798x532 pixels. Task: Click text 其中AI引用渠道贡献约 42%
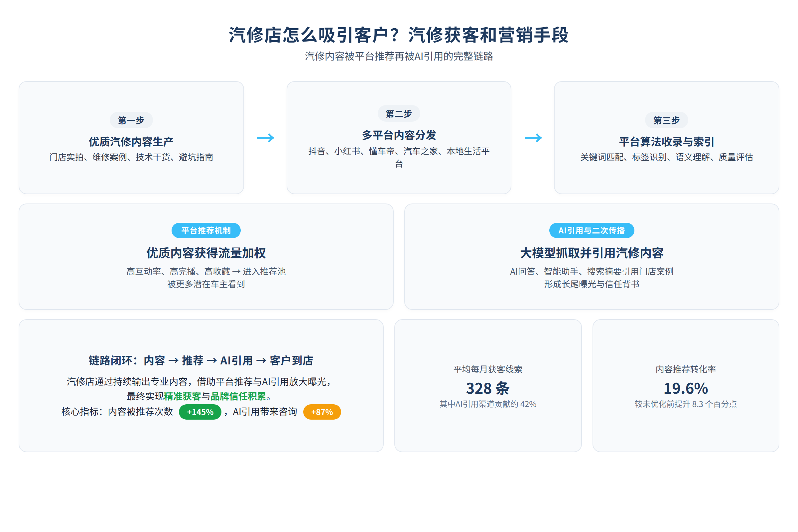click(x=488, y=404)
